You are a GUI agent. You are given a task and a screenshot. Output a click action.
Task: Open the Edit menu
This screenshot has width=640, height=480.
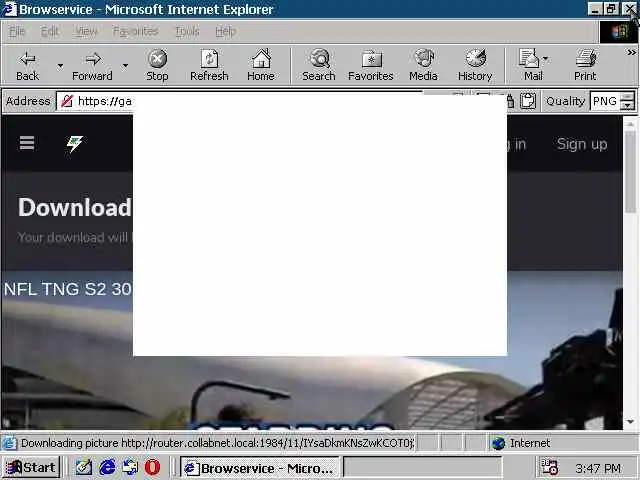pos(50,31)
